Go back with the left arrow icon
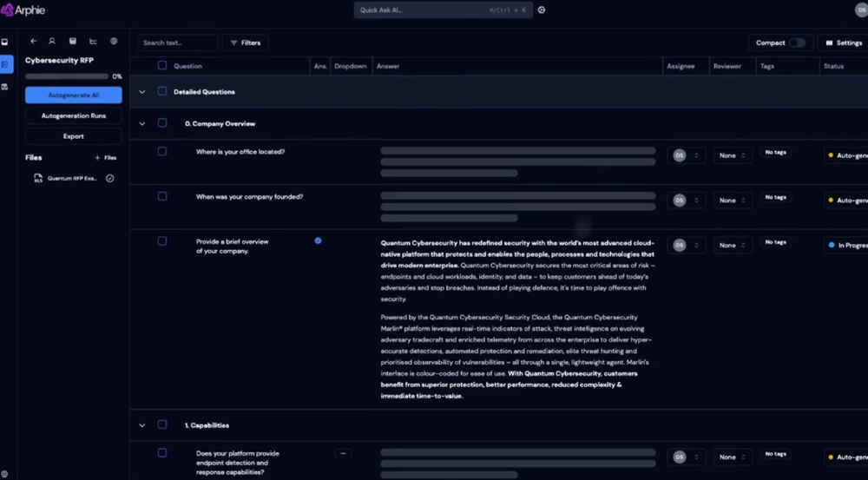 click(34, 41)
